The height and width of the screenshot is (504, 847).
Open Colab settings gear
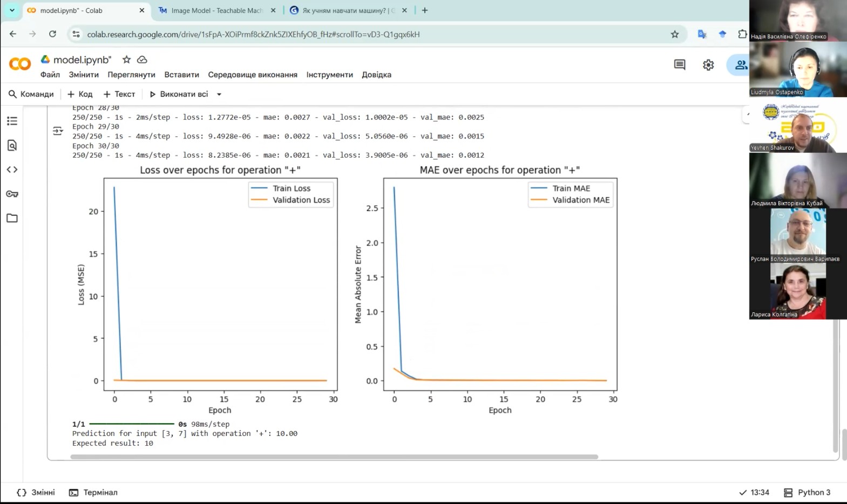[708, 65]
